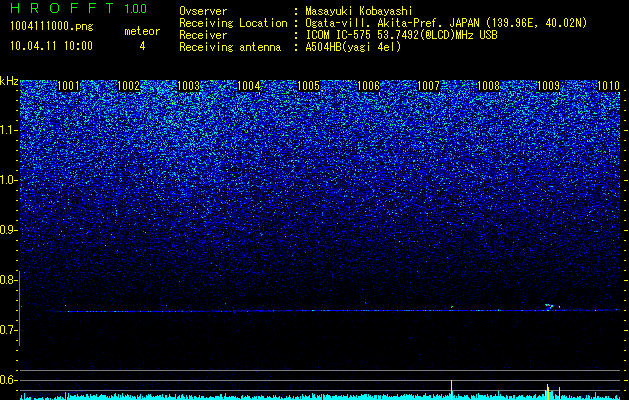Click the 1005 time marker
This screenshot has width=629, height=400.
[x=308, y=85]
